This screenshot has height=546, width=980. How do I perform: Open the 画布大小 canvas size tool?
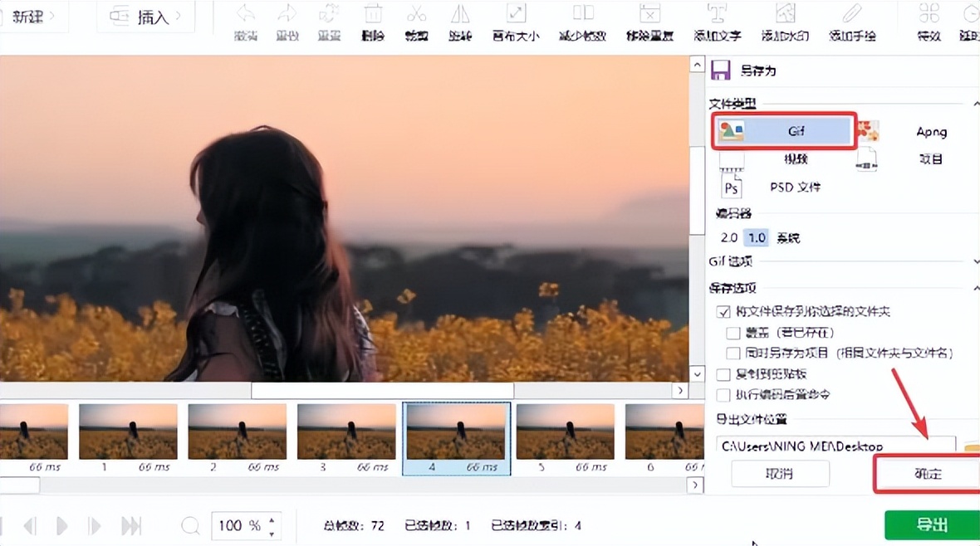516,22
